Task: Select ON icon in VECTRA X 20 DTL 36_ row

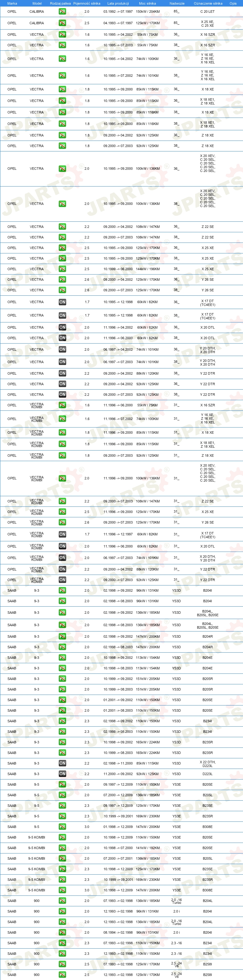Action: click(62, 328)
